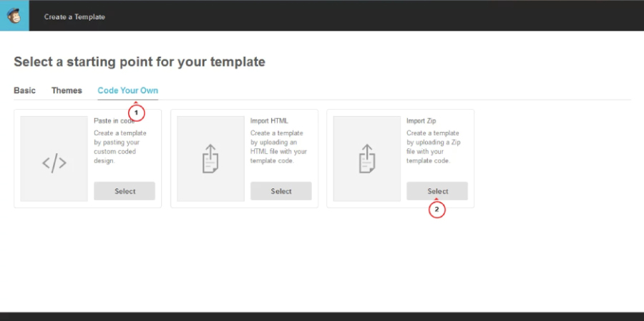Viewport: 644px width, 321px height.
Task: Click the 'Import Zip' card title
Action: coord(421,121)
